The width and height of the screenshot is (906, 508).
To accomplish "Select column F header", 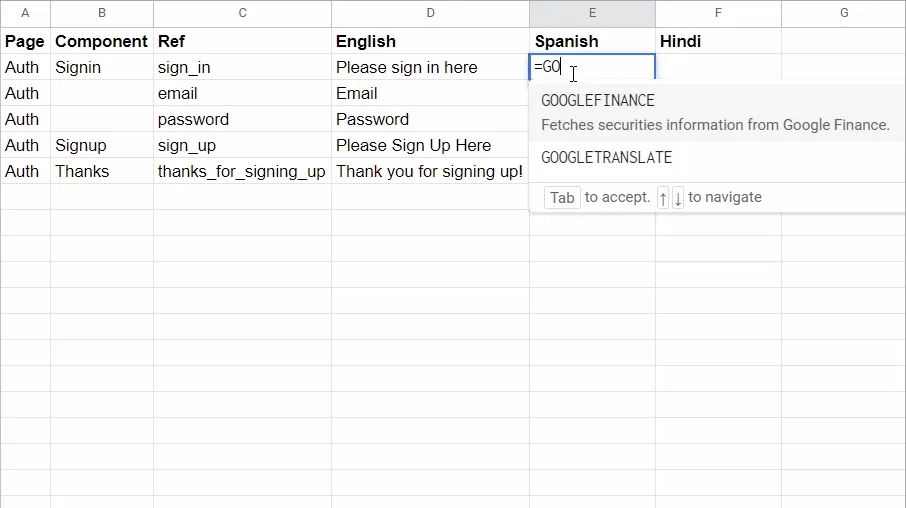I will (718, 13).
